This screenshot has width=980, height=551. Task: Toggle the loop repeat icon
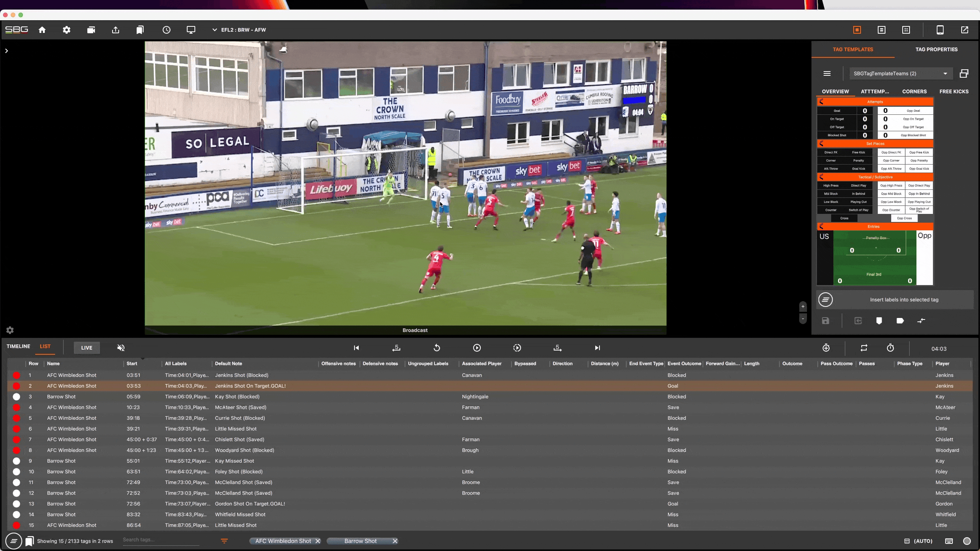tap(864, 348)
